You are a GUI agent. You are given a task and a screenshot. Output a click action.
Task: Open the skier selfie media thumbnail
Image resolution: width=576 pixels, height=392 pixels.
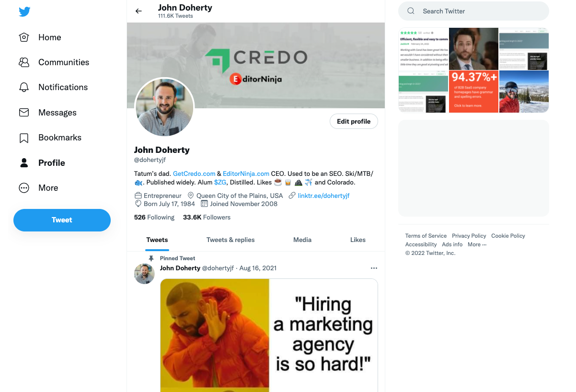pos(524,92)
